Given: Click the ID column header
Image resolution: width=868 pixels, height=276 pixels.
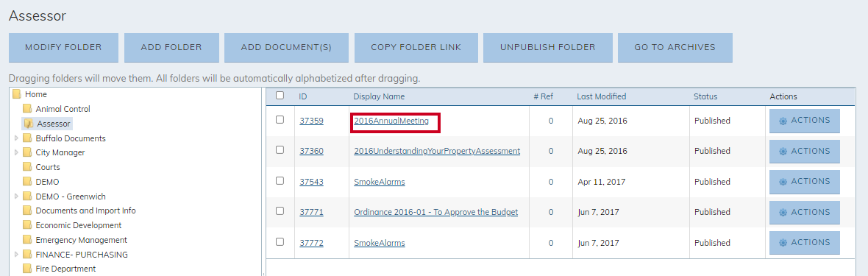Looking at the screenshot, I should point(303,96).
